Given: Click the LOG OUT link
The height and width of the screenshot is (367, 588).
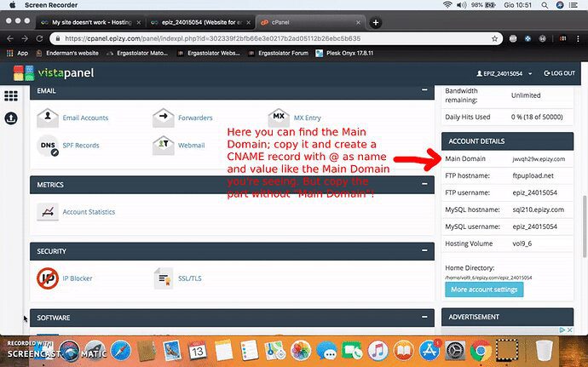Looking at the screenshot, I should (560, 73).
